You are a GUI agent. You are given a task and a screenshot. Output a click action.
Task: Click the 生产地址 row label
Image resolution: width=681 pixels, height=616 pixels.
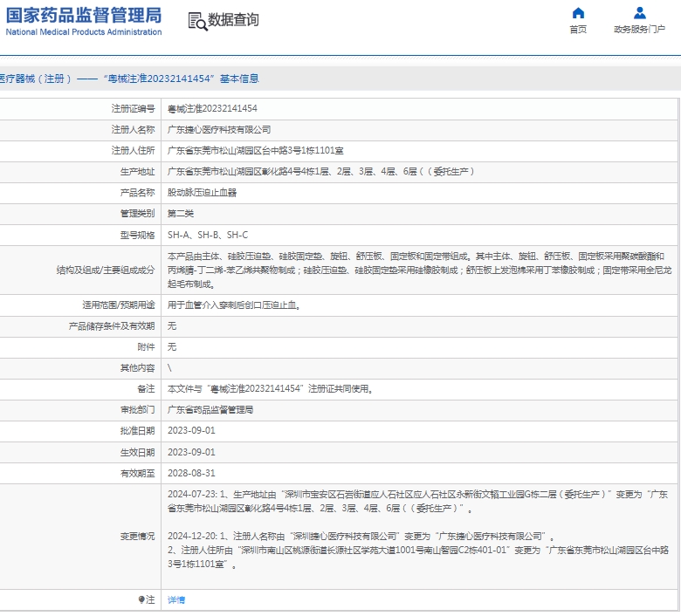[137, 172]
